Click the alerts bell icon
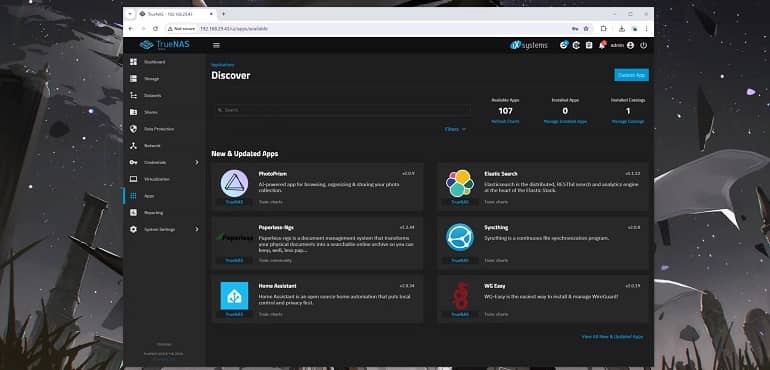 pyautogui.click(x=602, y=45)
